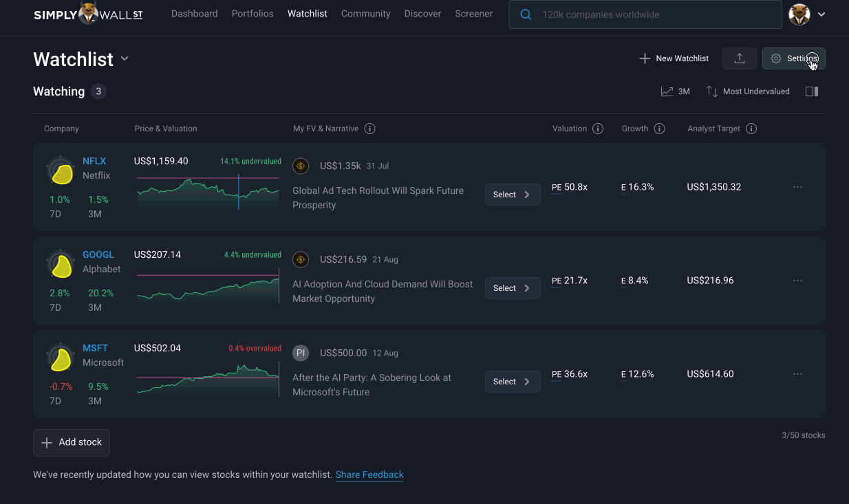Open the Portfolios nav item

click(252, 14)
